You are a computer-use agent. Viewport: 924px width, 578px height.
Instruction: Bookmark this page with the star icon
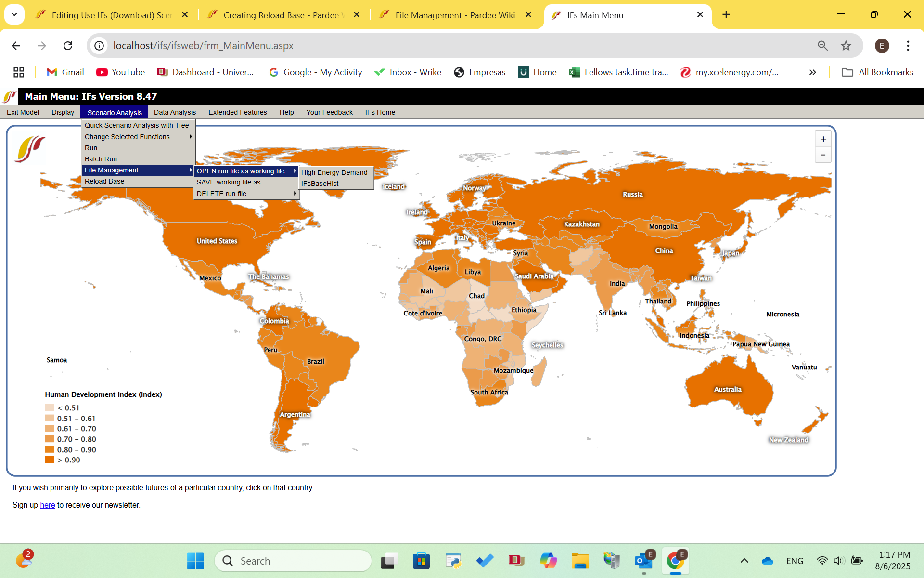(846, 46)
